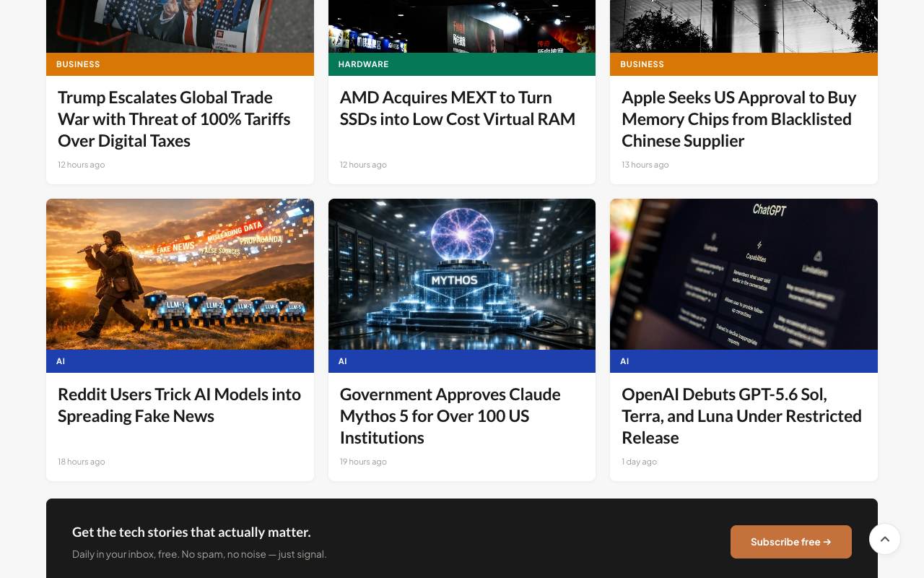Click the 'Daily in your inbox, free' subtext
Viewport: 924px width, 578px height.
pyautogui.click(x=199, y=554)
